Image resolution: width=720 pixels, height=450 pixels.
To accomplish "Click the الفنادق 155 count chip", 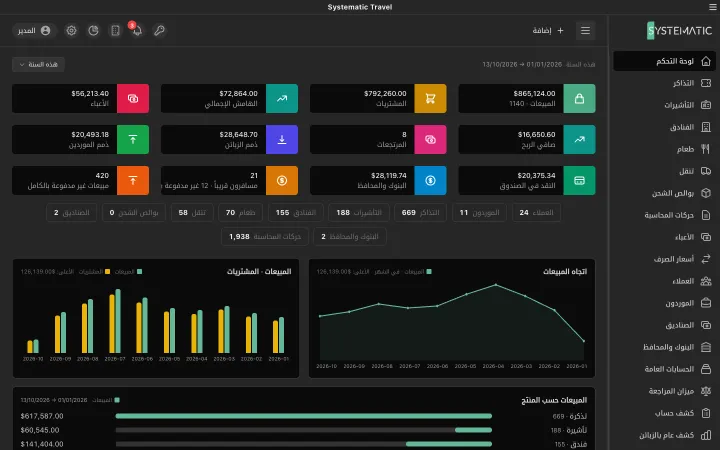I will pyautogui.click(x=296, y=213).
